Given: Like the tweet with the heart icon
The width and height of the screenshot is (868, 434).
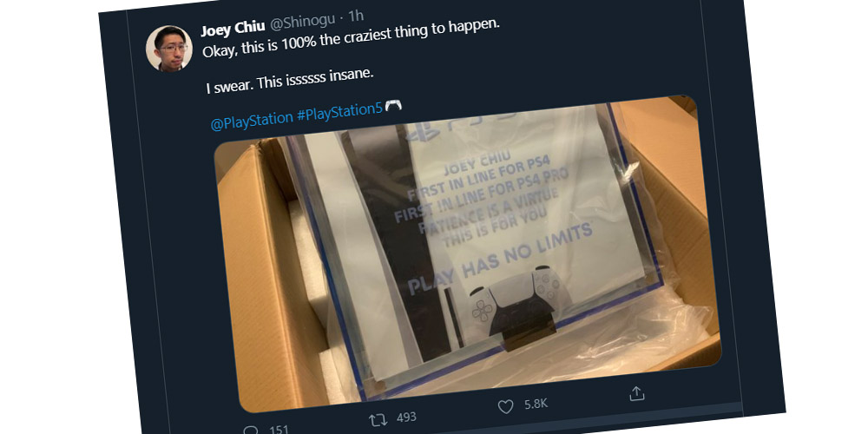Looking at the screenshot, I should [x=505, y=407].
